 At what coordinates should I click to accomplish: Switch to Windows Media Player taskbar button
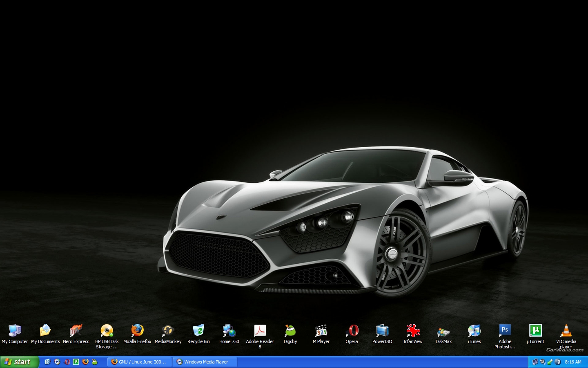pos(205,362)
